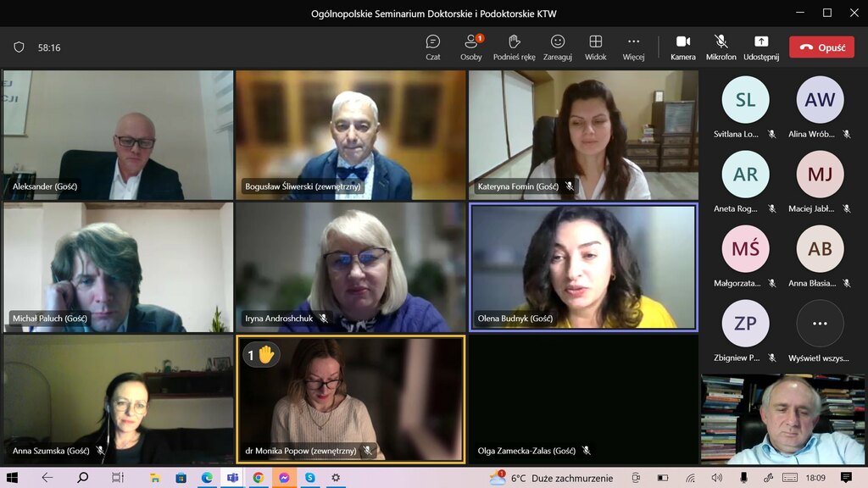The height and width of the screenshot is (488, 868).
Task: Open the Widok view layout dropdown
Action: point(595,47)
